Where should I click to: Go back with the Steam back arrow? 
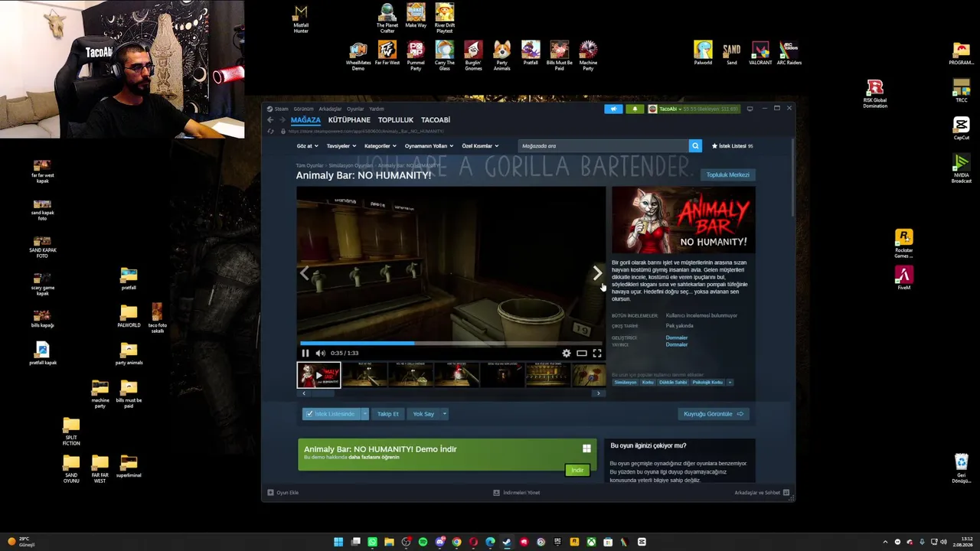point(270,120)
